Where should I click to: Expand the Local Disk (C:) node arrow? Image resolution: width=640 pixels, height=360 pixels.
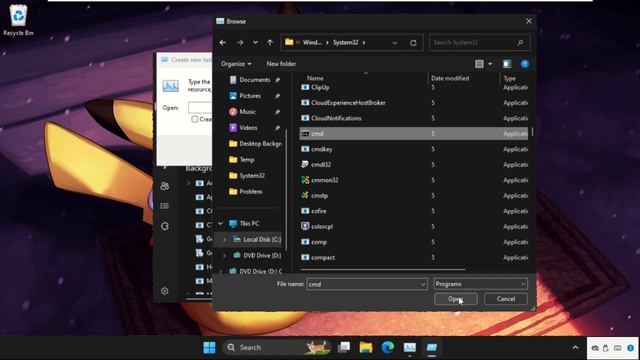click(x=224, y=240)
